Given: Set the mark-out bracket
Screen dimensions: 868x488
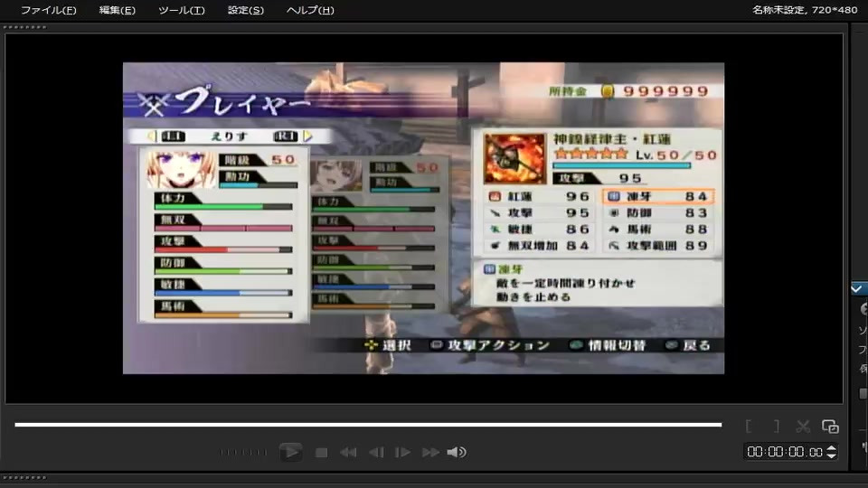Looking at the screenshot, I should pyautogui.click(x=776, y=426).
